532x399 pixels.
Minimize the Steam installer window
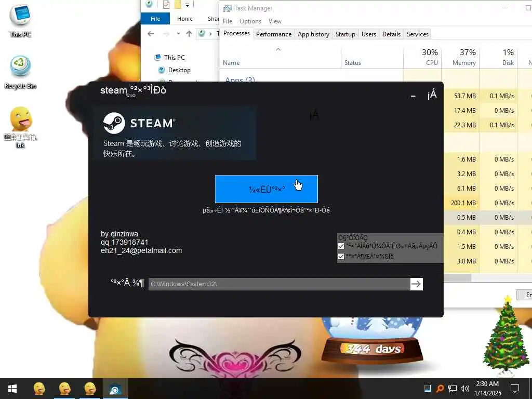click(413, 96)
